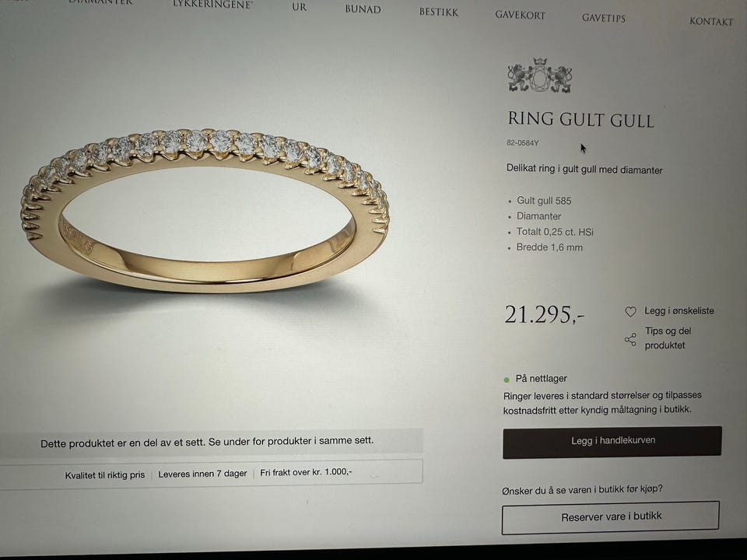Click Reserver vare i butikk button
The image size is (747, 560).
coord(610,517)
